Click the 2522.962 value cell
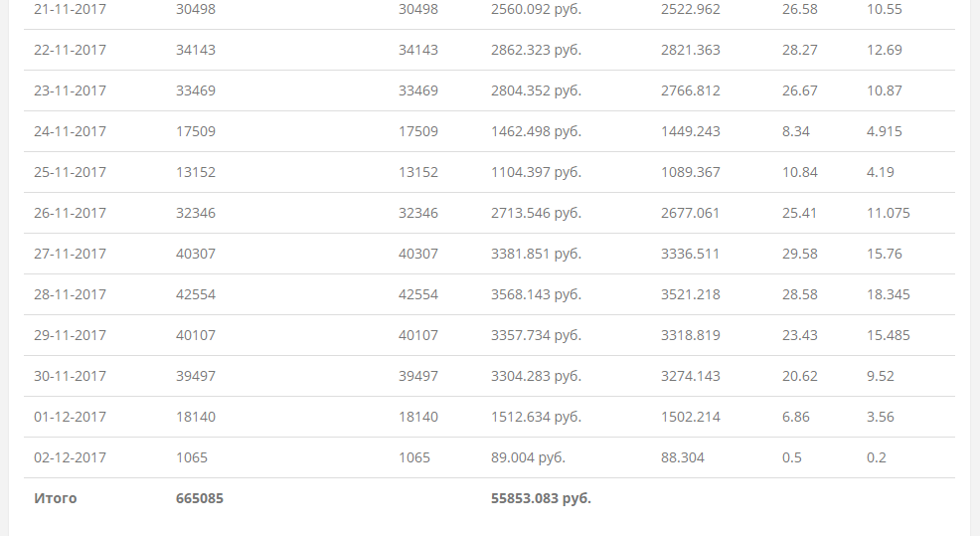Viewport: 980px width, 536px height. tap(690, 9)
